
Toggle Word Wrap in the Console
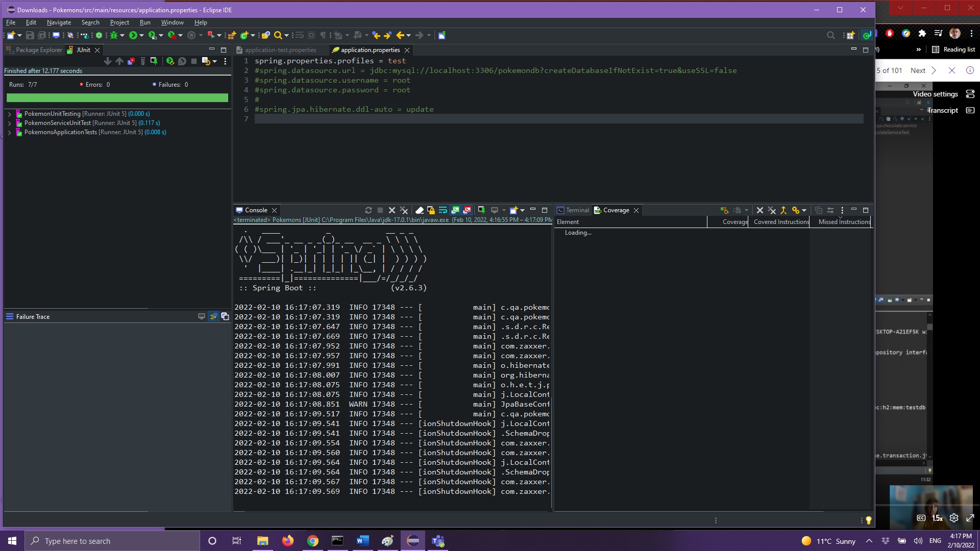coord(443,210)
